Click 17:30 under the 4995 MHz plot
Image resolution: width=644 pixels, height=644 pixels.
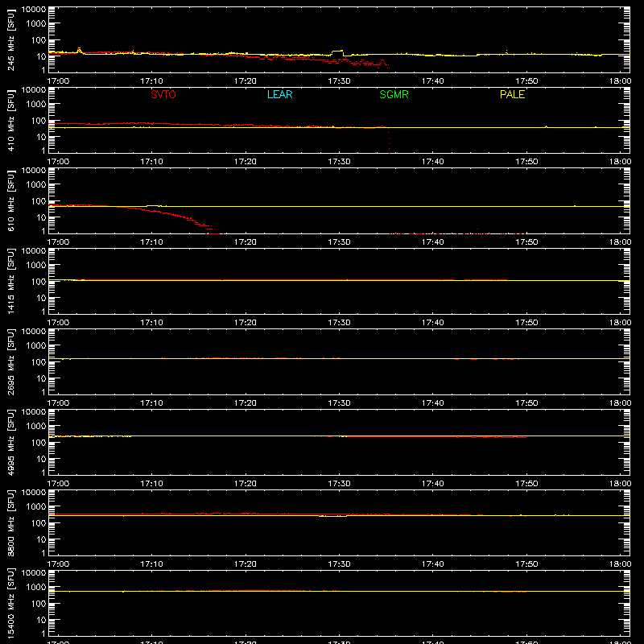(x=339, y=484)
